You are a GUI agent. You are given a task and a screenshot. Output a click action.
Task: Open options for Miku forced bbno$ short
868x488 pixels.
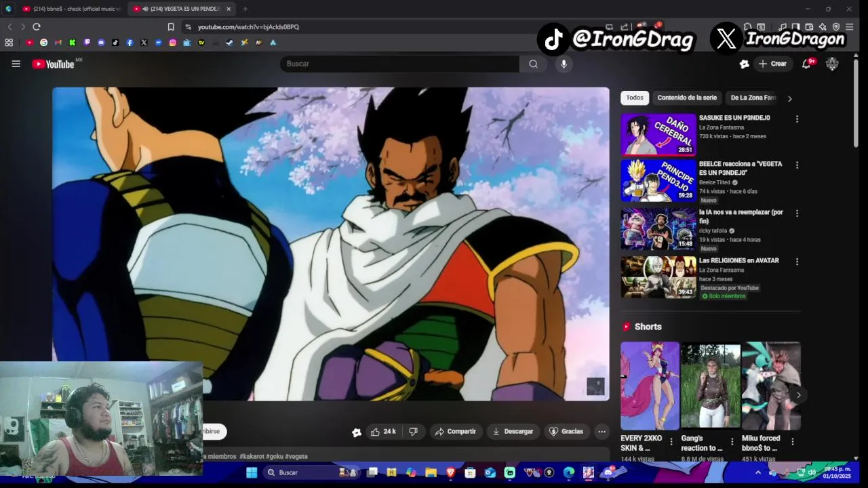tap(793, 442)
